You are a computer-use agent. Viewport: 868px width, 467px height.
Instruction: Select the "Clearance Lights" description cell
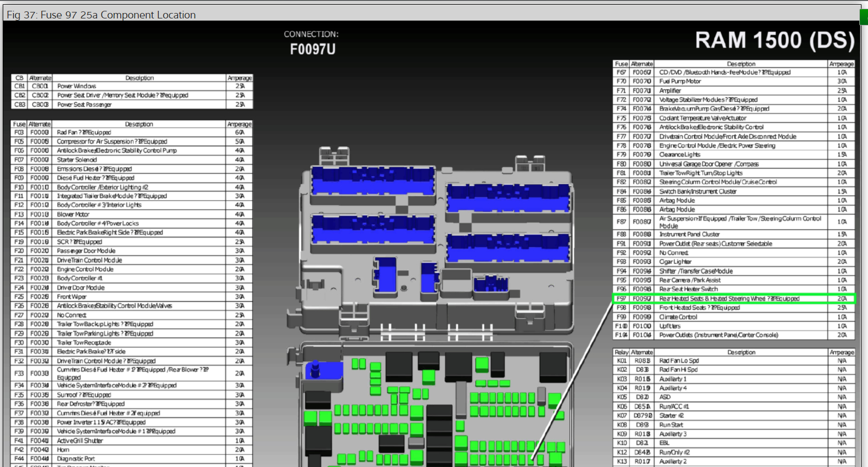[x=679, y=154]
